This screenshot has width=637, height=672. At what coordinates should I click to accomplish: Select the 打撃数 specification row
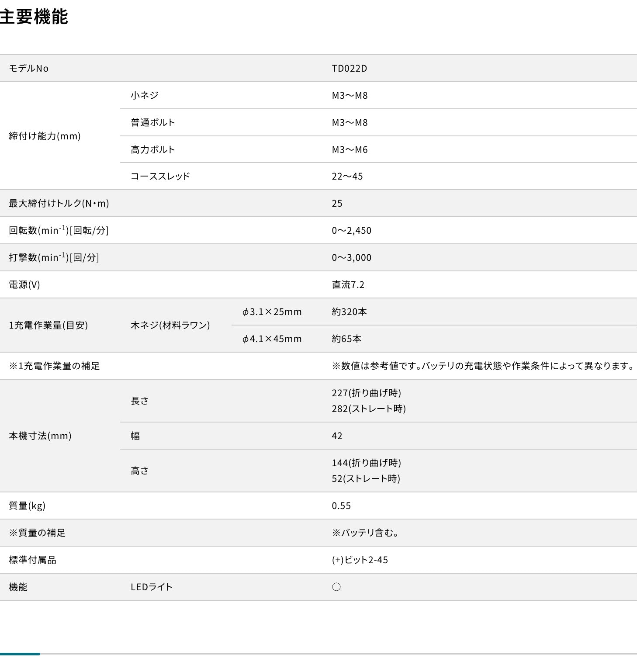click(52, 257)
